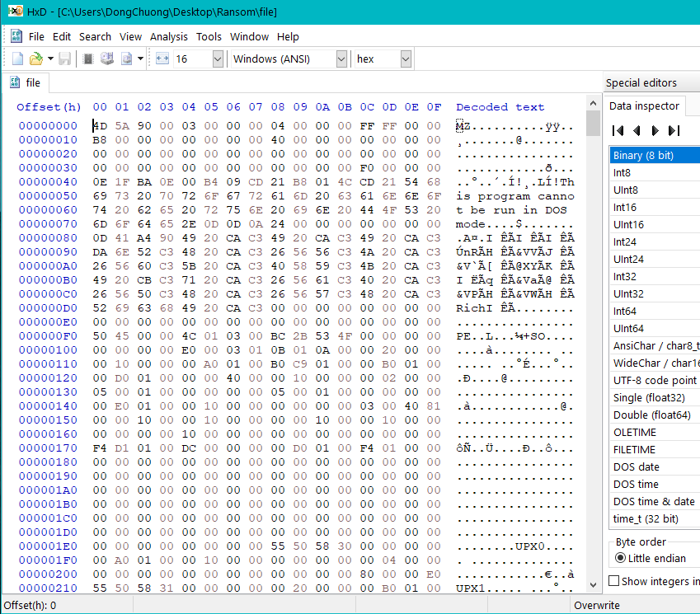
Task: Select the 'file' document tab
Action: click(x=26, y=83)
